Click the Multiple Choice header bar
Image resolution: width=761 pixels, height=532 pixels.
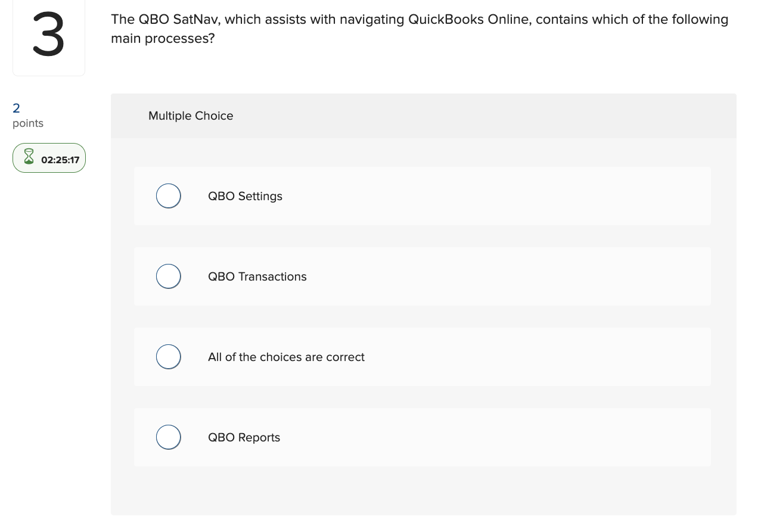[423, 116]
